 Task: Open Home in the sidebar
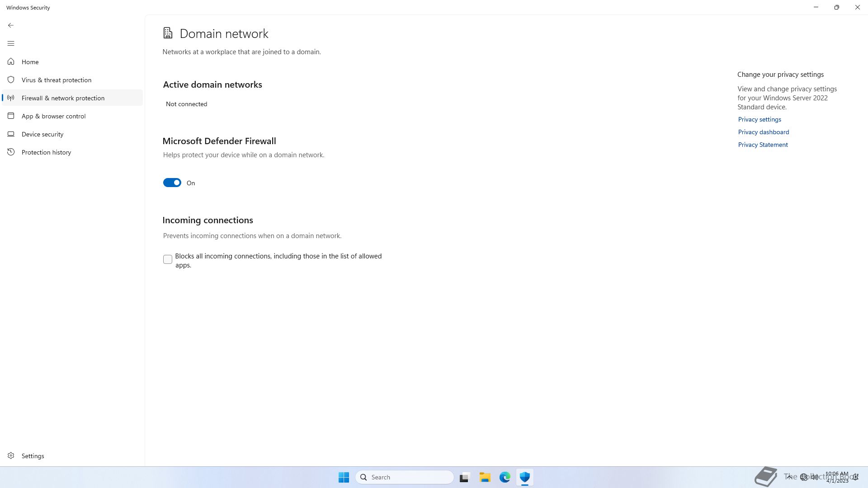(72, 62)
